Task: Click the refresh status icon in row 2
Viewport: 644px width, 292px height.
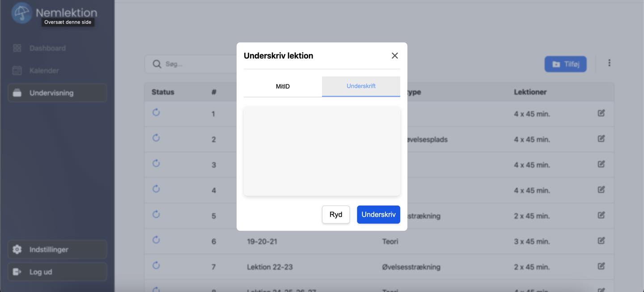Action: click(x=156, y=138)
